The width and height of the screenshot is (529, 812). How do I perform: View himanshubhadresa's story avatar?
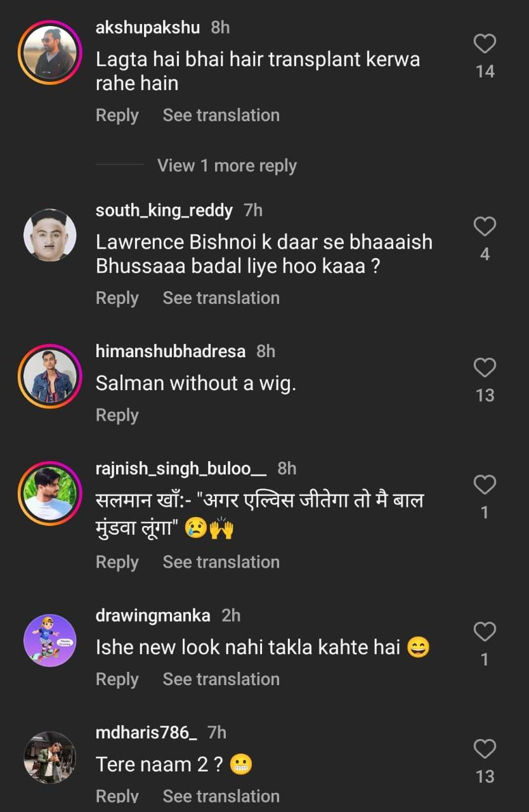tap(50, 376)
